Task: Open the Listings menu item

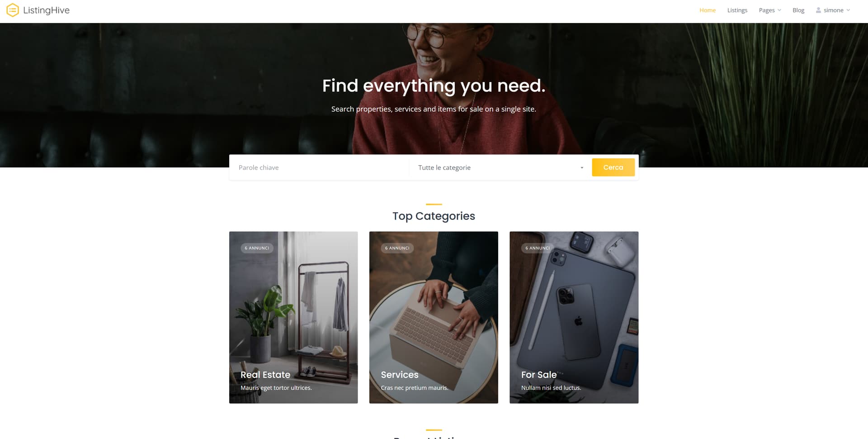Action: click(737, 10)
